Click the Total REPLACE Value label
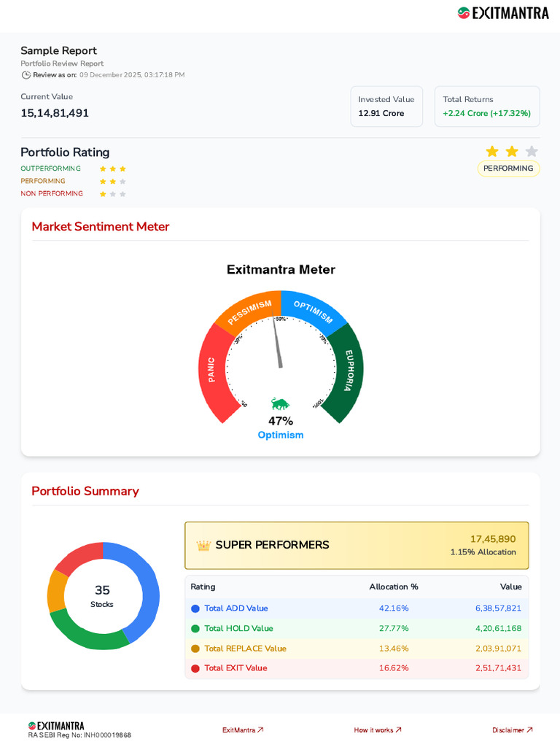Screen dimensions: 560x747 [245, 649]
